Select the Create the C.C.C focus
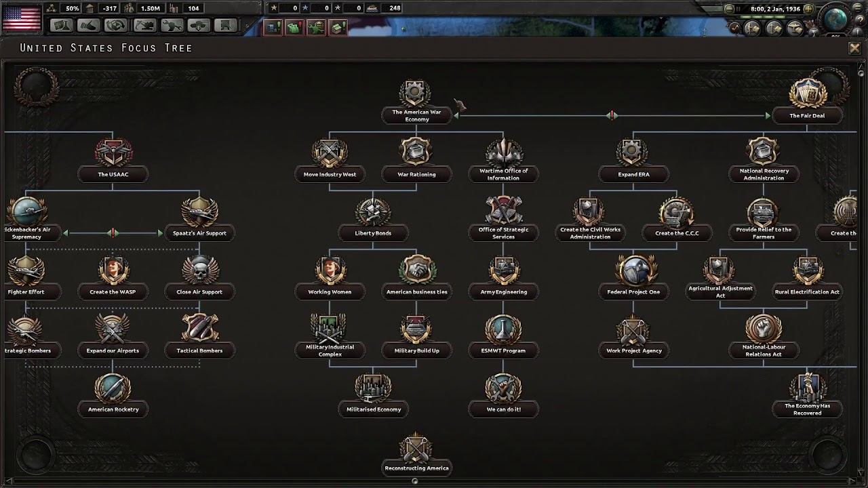Viewport: 868px width, 488px height. coord(677,220)
